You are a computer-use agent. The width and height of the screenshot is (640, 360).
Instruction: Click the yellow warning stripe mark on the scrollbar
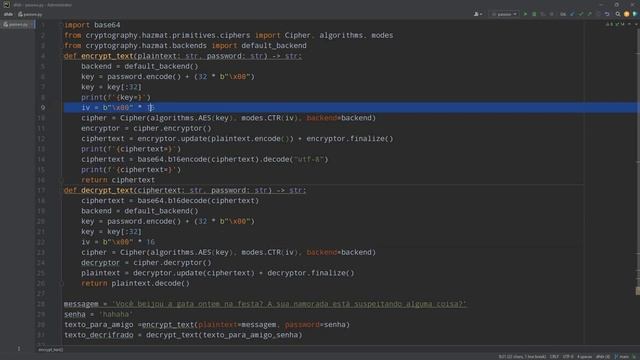[x=638, y=291]
